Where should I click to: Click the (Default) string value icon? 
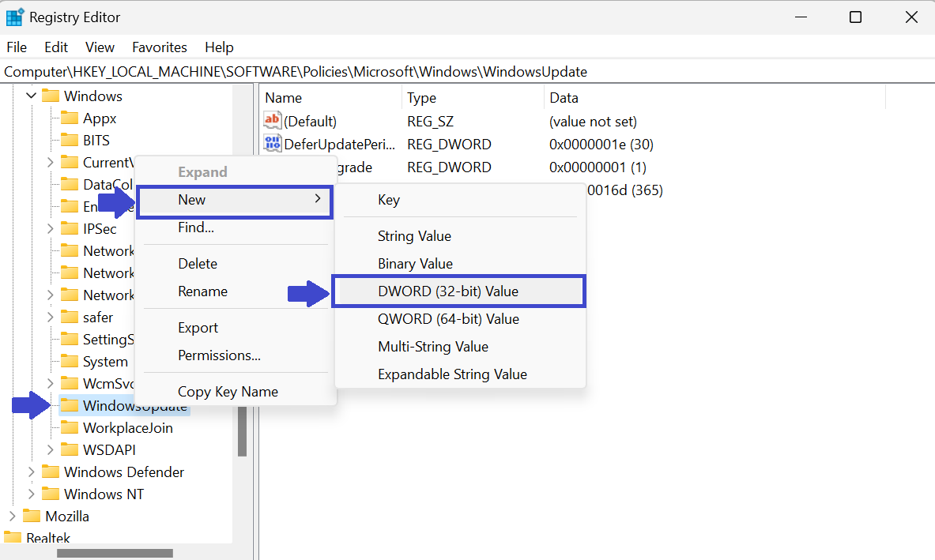tap(273, 122)
